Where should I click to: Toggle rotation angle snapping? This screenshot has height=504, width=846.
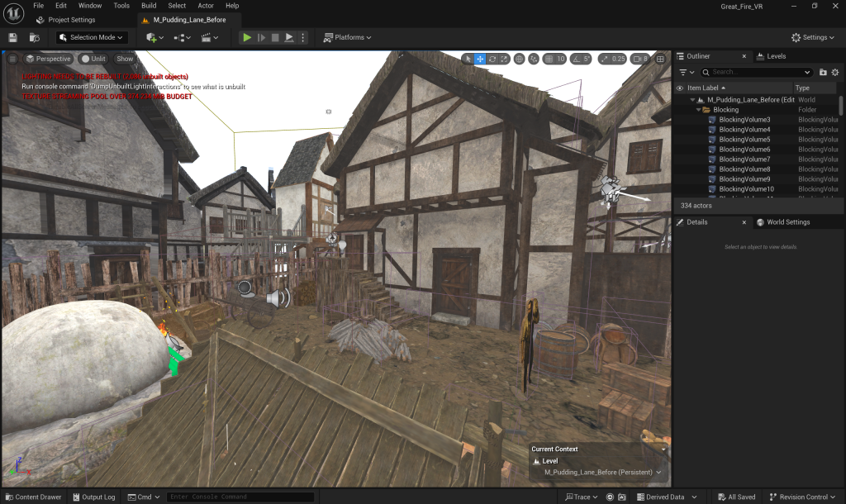(x=576, y=59)
